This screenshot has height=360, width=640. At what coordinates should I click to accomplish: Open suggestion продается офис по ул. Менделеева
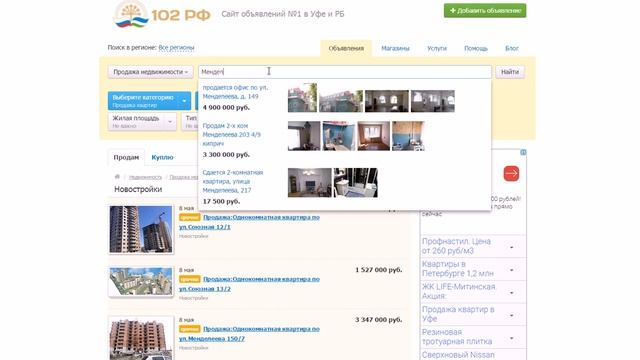point(235,92)
